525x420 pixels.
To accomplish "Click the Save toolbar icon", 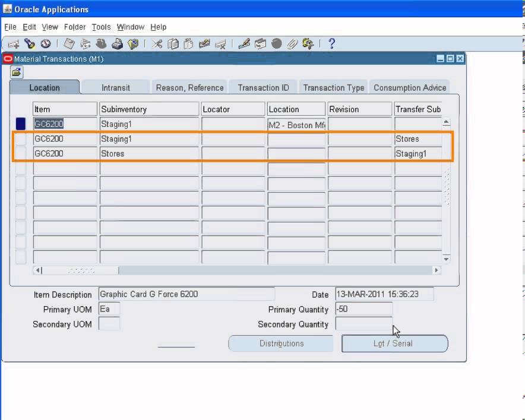I will (x=69, y=44).
